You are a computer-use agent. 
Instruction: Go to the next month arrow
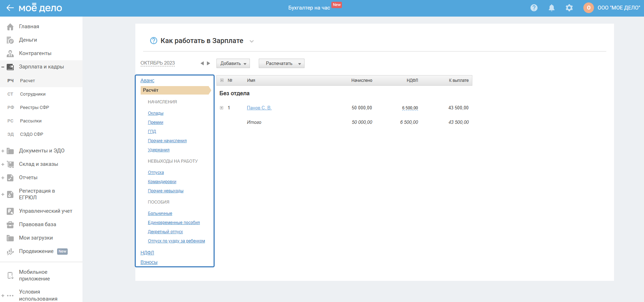[209, 64]
